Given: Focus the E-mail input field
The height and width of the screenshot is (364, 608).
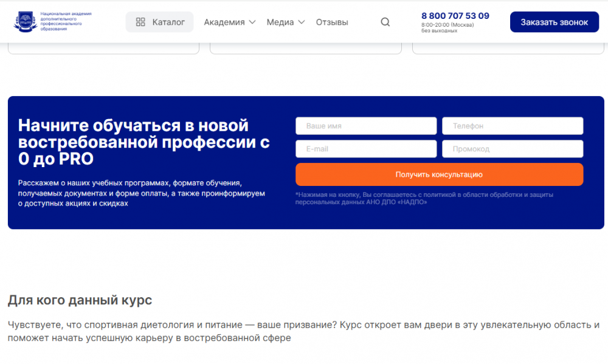Looking at the screenshot, I should (x=366, y=149).
